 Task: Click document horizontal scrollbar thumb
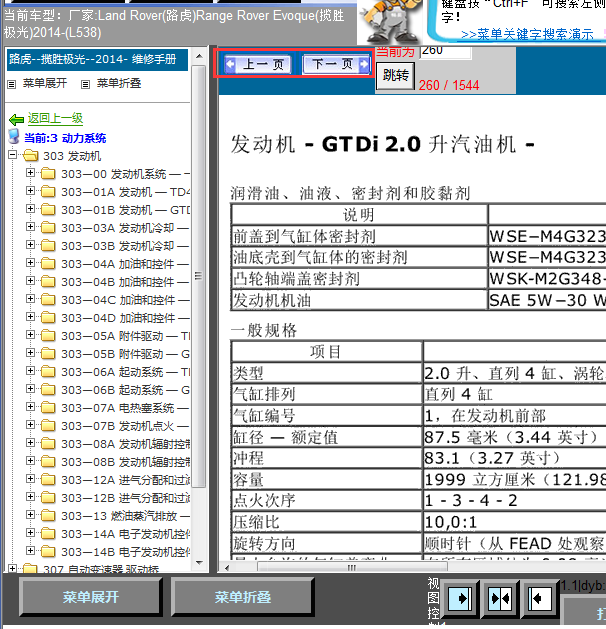(352, 568)
